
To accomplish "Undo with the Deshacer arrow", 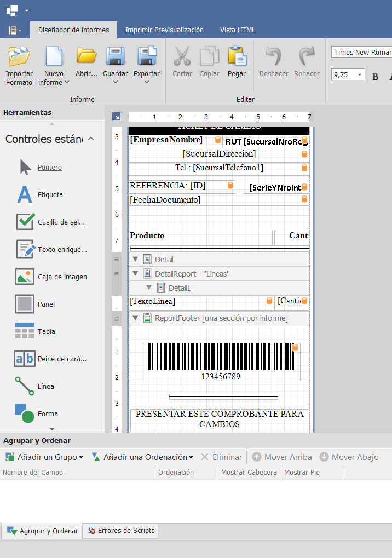I will [274, 56].
